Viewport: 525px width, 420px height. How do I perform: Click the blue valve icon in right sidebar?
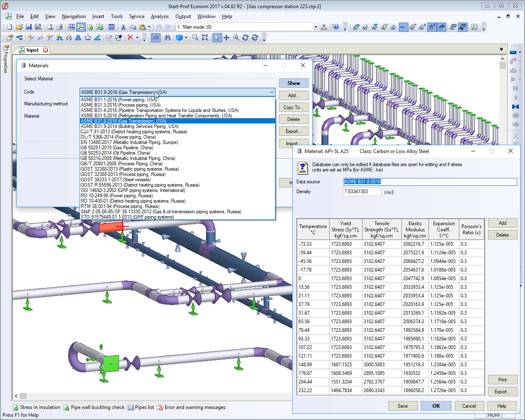pos(516,107)
